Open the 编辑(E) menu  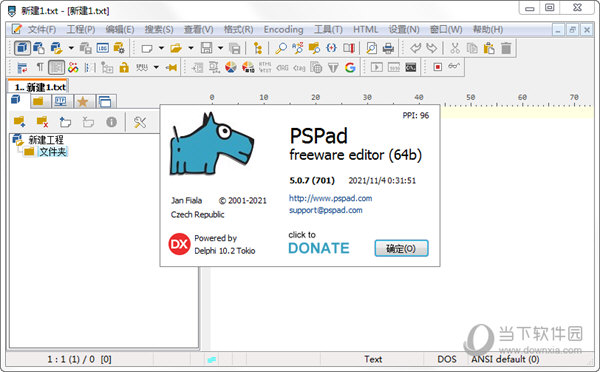[x=120, y=29]
